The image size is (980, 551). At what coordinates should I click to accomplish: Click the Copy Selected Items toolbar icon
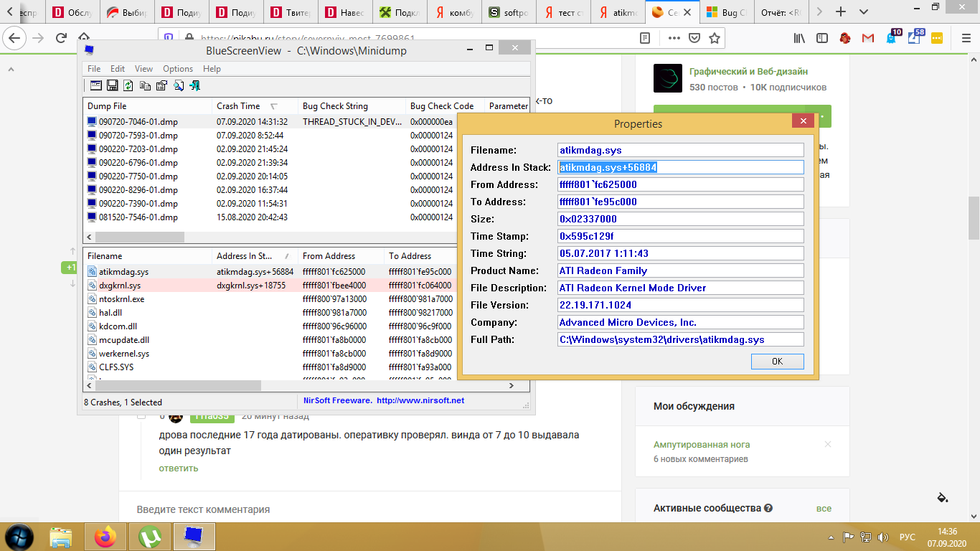tap(146, 85)
